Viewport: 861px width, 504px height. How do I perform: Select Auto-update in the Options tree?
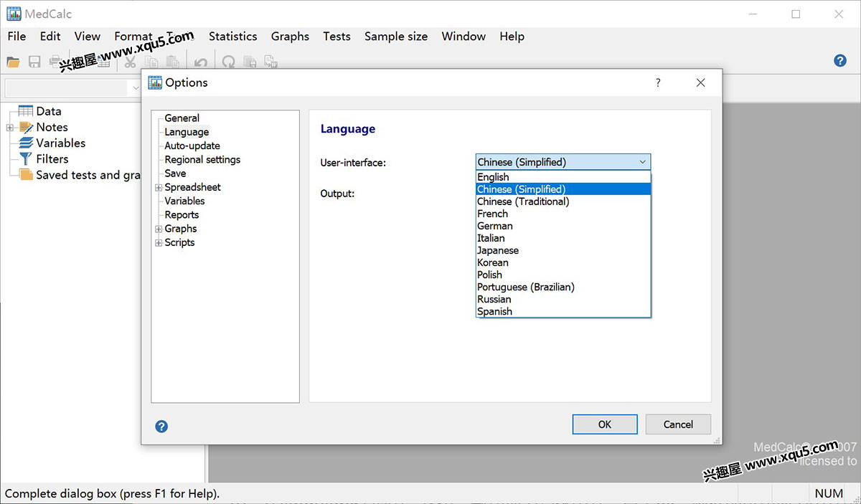(192, 146)
